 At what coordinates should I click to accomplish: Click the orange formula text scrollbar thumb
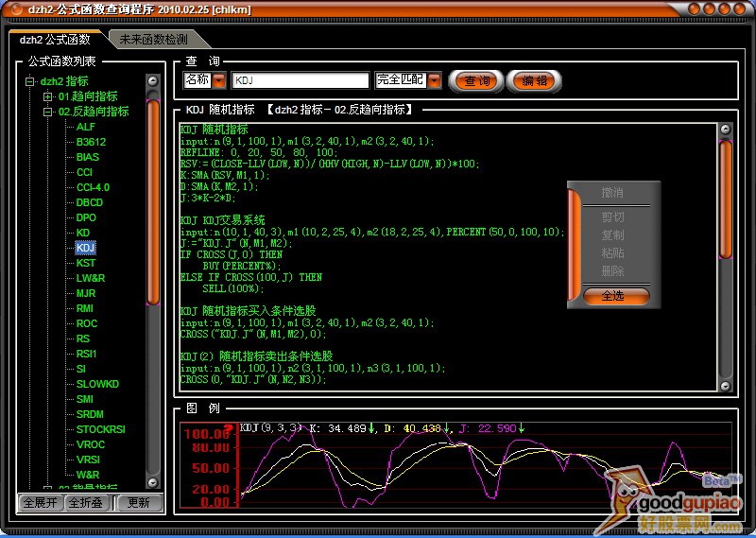[x=725, y=199]
